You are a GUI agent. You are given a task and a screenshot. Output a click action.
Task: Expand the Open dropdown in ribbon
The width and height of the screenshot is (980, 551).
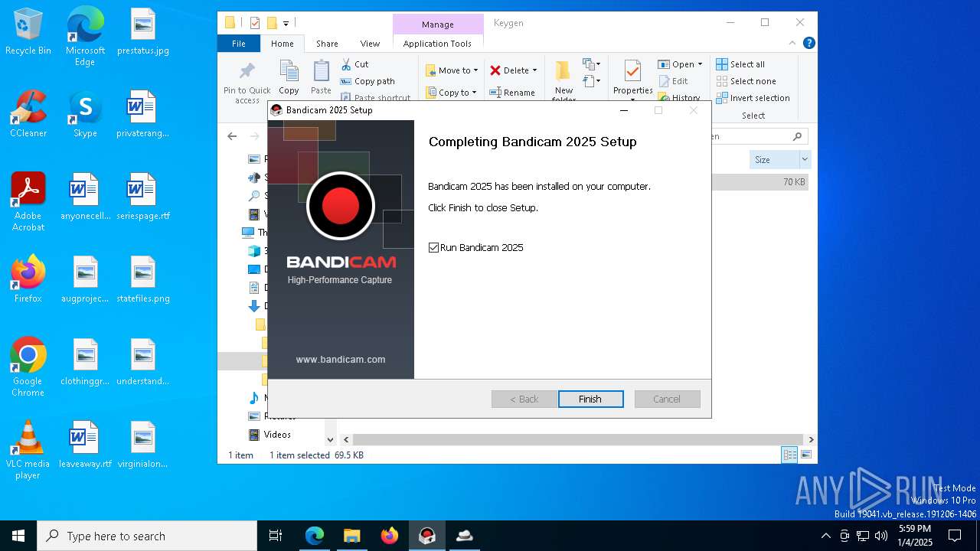pos(700,64)
